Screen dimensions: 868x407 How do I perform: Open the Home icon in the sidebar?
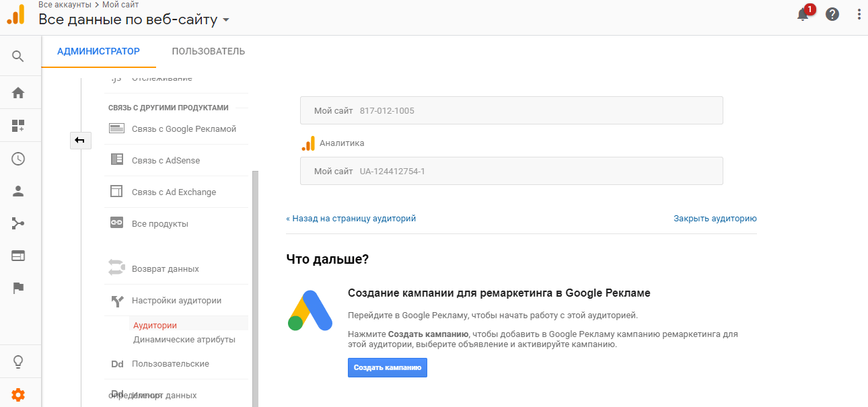tap(18, 92)
